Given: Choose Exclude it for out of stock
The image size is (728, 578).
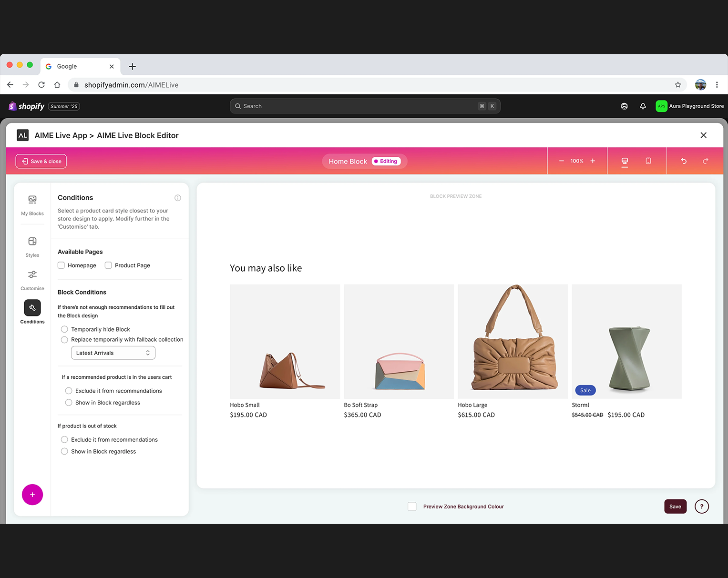Looking at the screenshot, I should click(64, 440).
